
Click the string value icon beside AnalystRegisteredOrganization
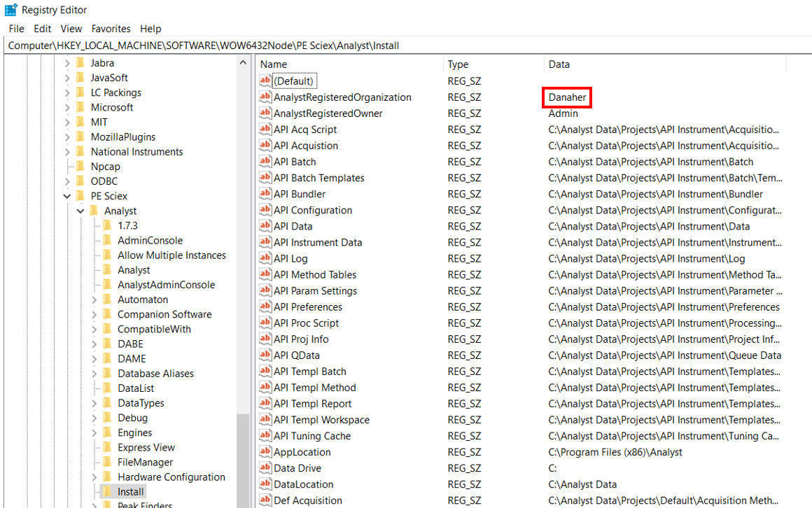click(265, 97)
